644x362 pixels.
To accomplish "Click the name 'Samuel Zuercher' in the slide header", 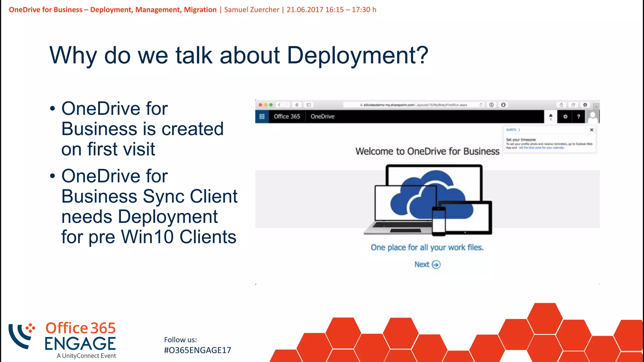I will [x=252, y=10].
